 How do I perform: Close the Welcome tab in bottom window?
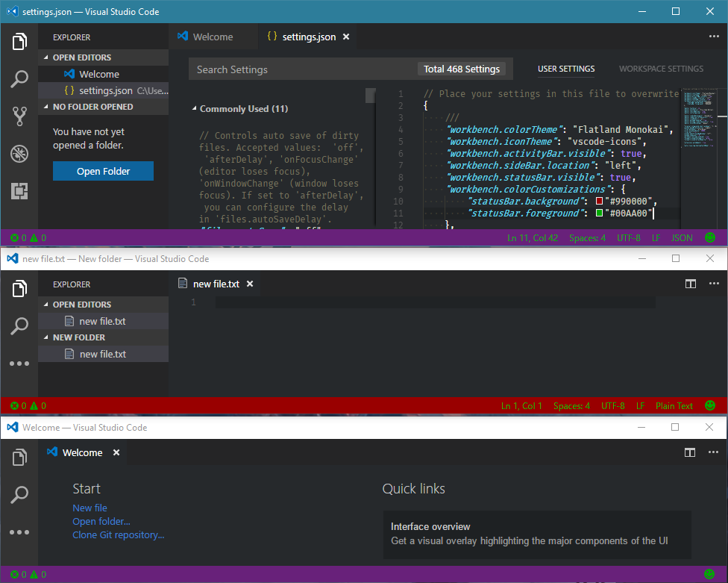[x=116, y=452]
